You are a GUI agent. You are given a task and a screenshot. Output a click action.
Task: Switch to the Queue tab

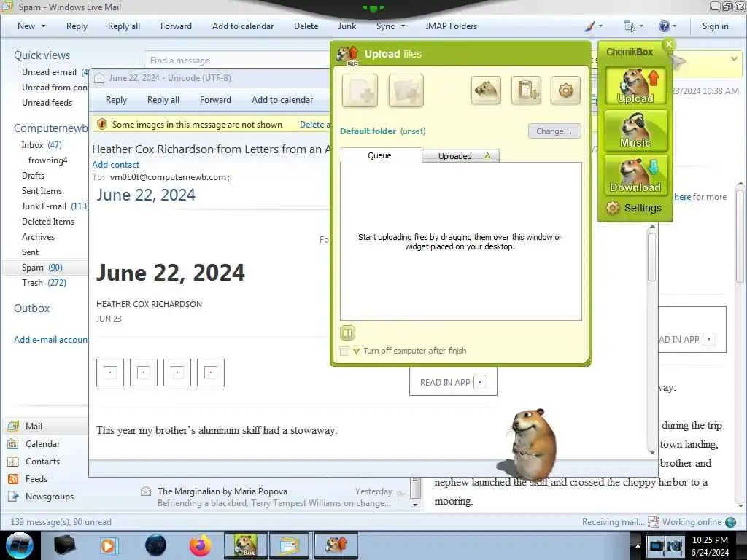pos(379,155)
